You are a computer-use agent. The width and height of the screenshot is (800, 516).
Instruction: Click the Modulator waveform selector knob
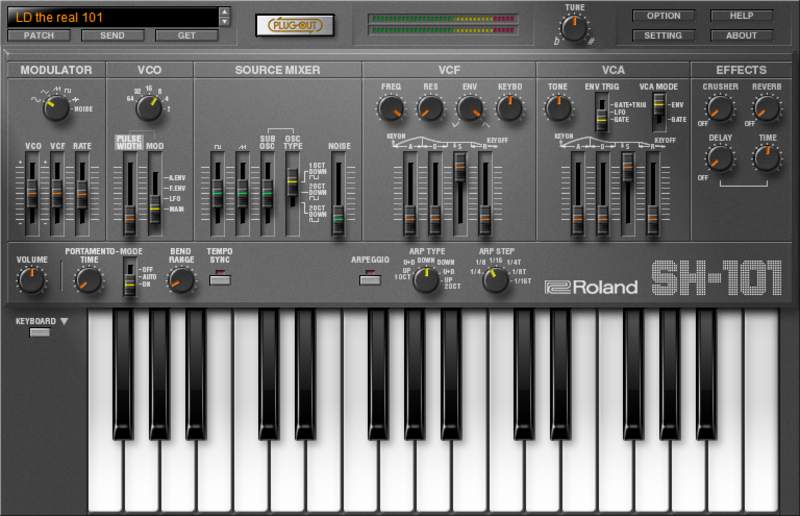click(56, 108)
